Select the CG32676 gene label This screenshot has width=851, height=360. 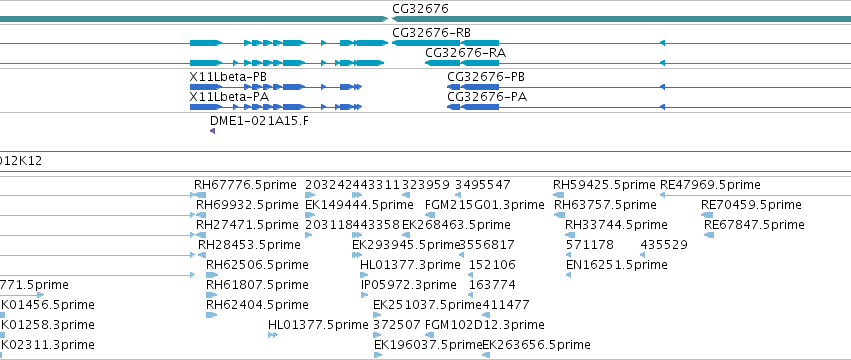click(420, 9)
